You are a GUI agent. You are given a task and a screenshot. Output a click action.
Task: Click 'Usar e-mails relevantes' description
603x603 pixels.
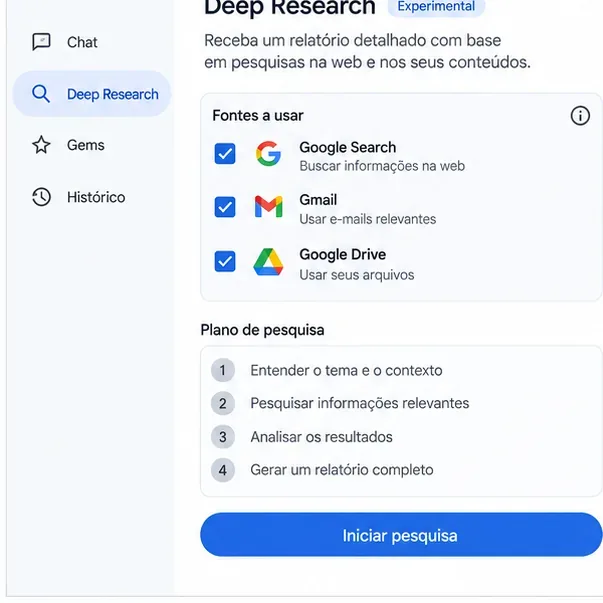coord(368,219)
